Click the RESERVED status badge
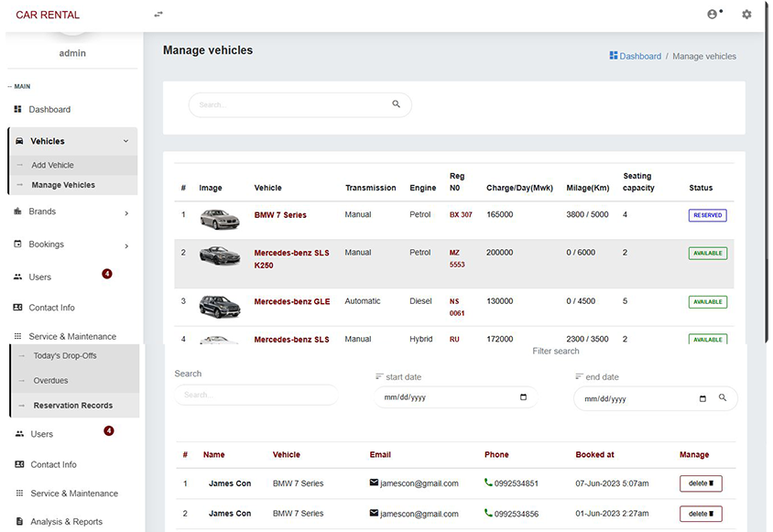 [x=707, y=215]
